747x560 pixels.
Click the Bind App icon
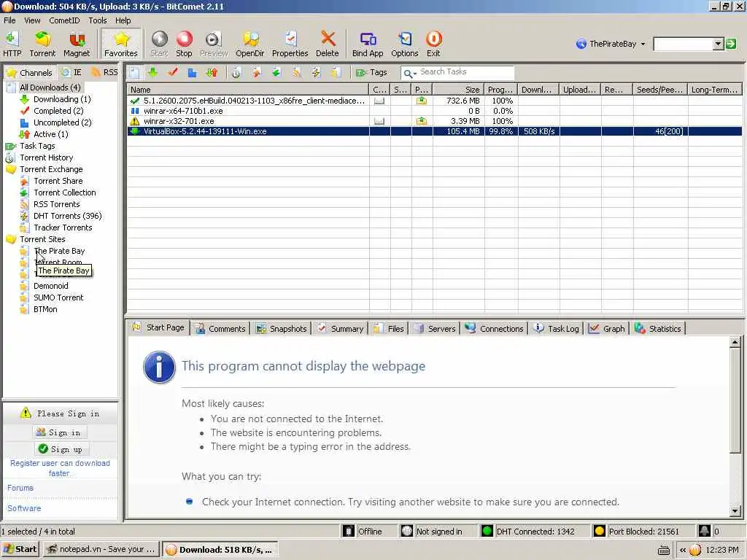368,44
